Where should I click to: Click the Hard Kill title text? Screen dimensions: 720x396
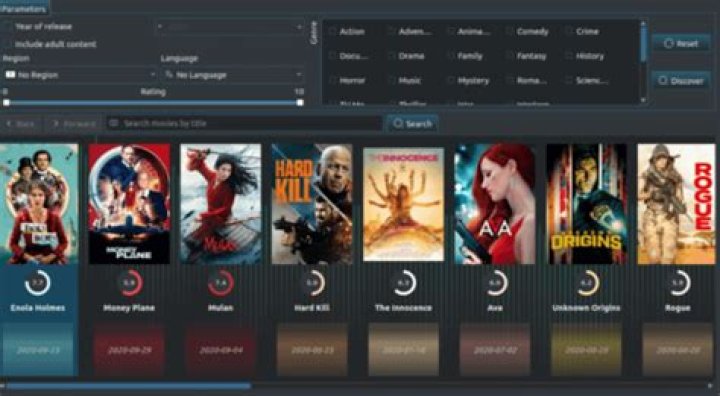(x=312, y=308)
